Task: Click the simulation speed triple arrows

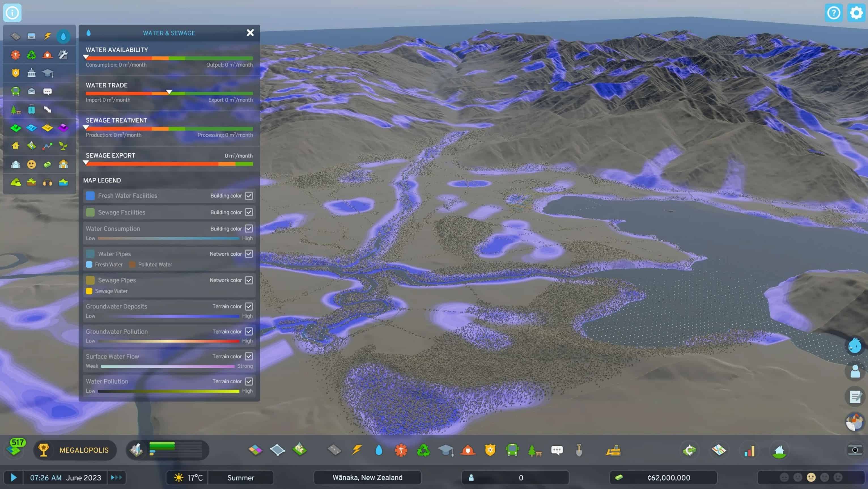Action: (116, 478)
